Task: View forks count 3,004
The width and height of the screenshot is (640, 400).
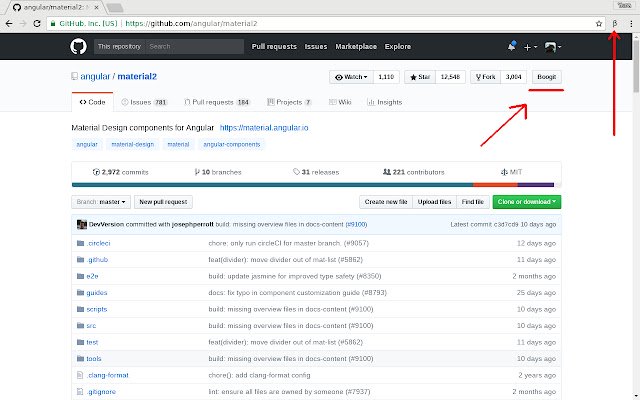Action: click(x=513, y=77)
